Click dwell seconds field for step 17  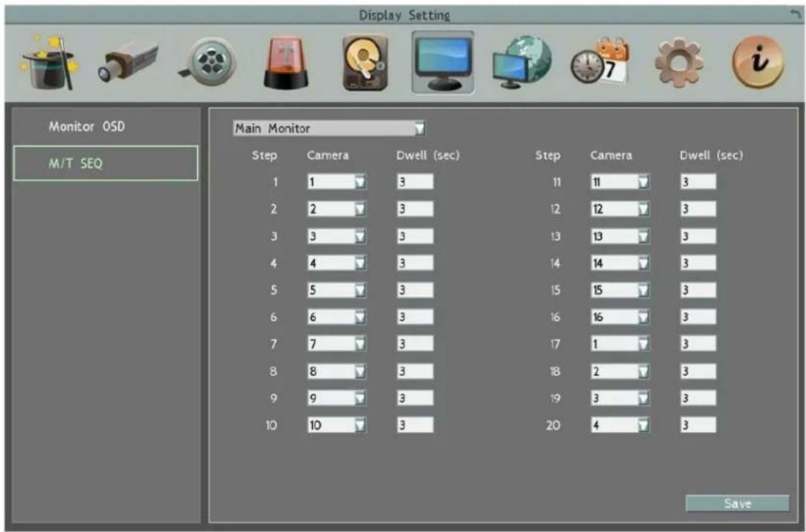[x=698, y=344]
